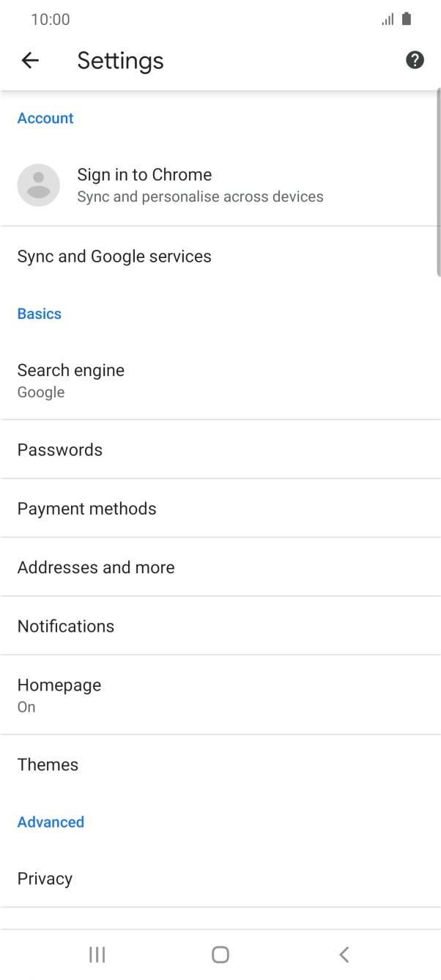
Task: Open Homepage setting showing On
Action: point(220,695)
